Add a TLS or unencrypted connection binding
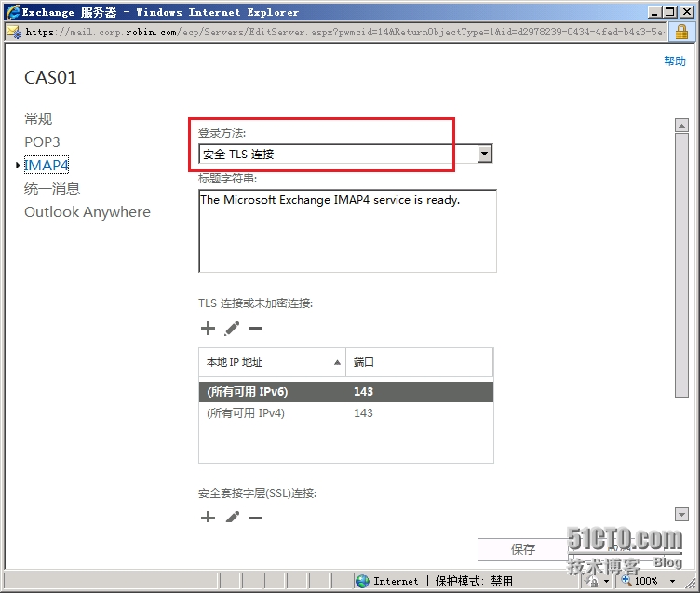 [208, 329]
